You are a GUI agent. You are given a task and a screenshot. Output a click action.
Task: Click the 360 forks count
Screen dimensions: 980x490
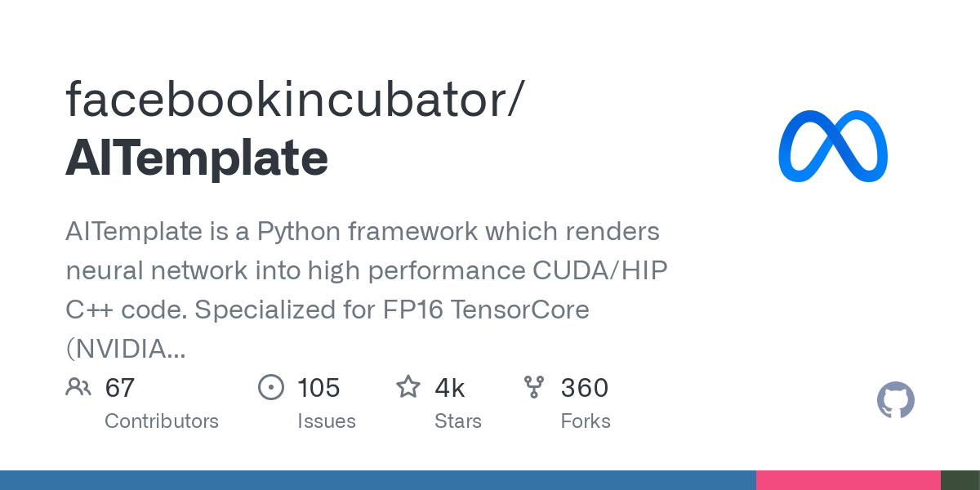[585, 388]
